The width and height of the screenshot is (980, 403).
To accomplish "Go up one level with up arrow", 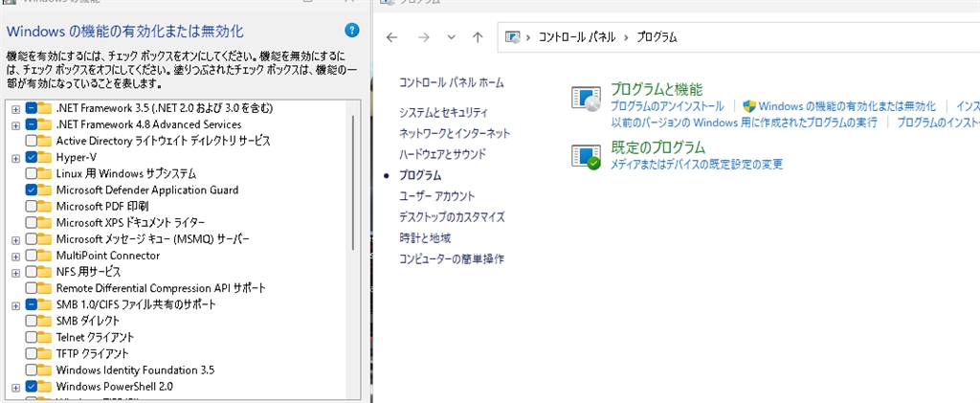I will [x=479, y=37].
